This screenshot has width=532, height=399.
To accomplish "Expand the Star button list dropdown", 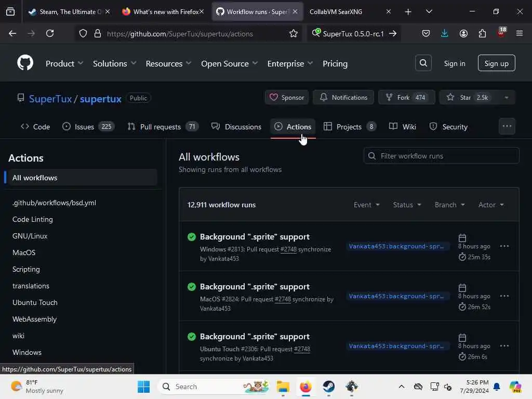I will pyautogui.click(x=506, y=97).
